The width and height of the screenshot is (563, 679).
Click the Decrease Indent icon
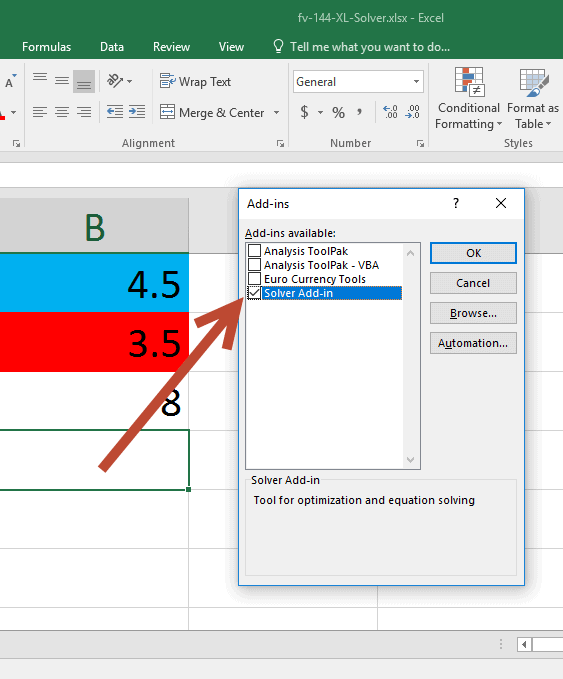pyautogui.click(x=115, y=112)
